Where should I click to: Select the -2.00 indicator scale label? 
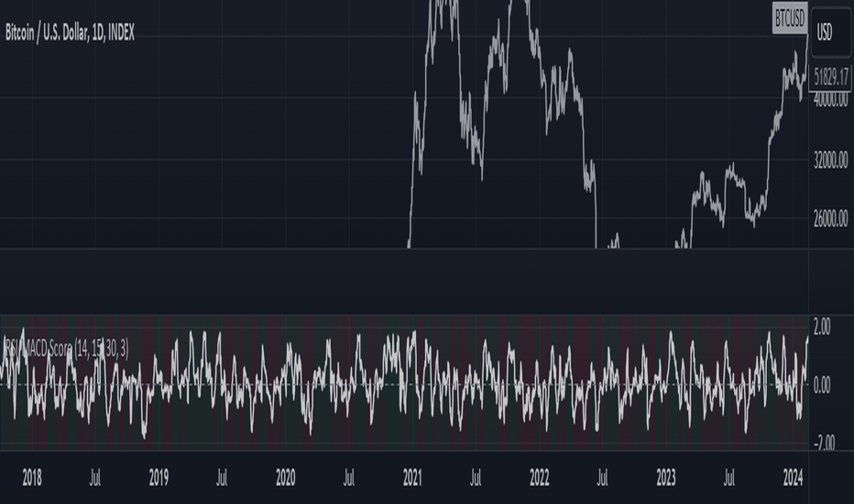824,443
